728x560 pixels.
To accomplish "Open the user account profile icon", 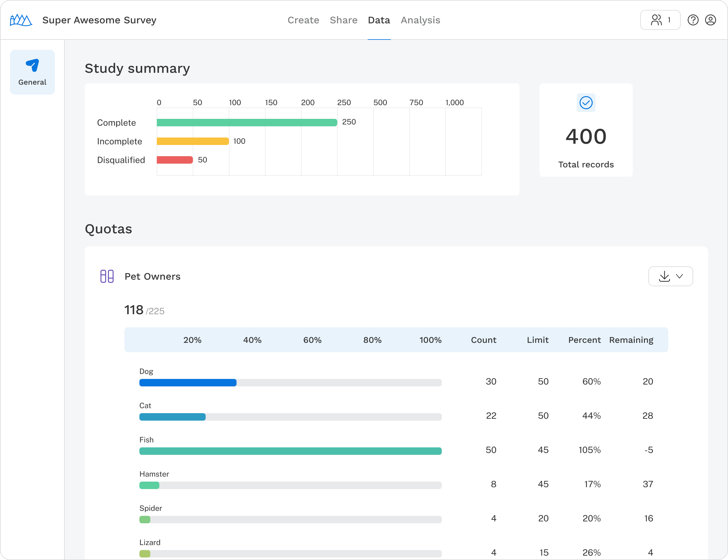I will click(x=710, y=20).
